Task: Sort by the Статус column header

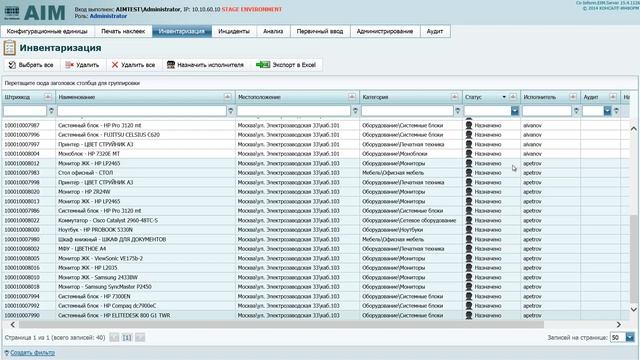Action: pyautogui.click(x=473, y=97)
